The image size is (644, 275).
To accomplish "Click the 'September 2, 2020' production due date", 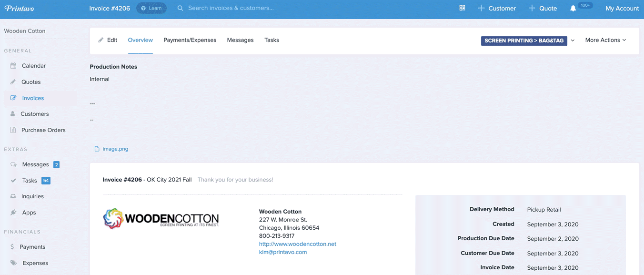I will pos(553,239).
